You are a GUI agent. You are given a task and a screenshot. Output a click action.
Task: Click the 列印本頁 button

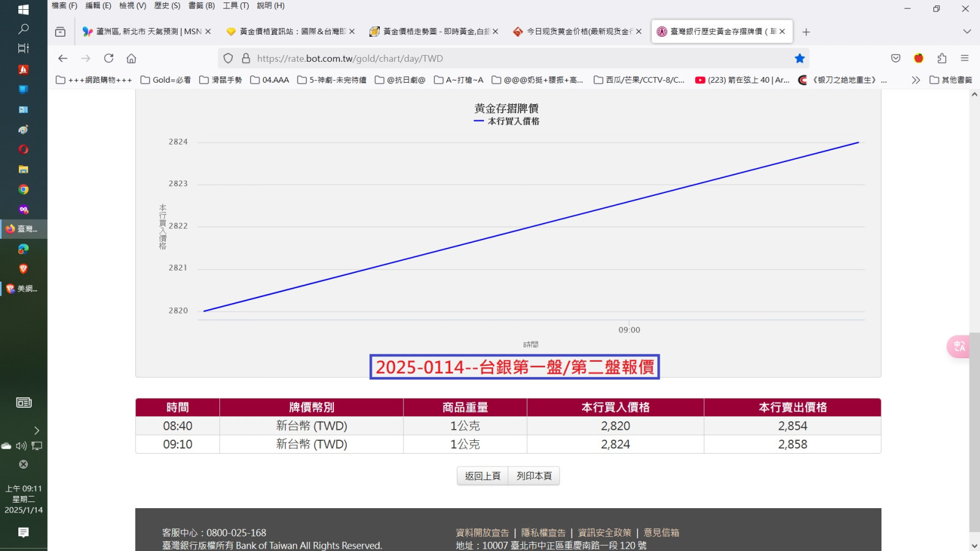(x=534, y=476)
